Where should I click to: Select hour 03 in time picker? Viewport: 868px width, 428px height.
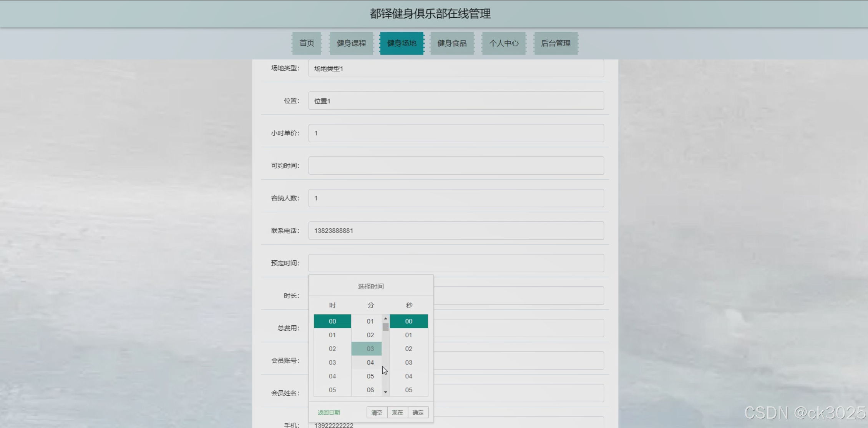pyautogui.click(x=332, y=362)
